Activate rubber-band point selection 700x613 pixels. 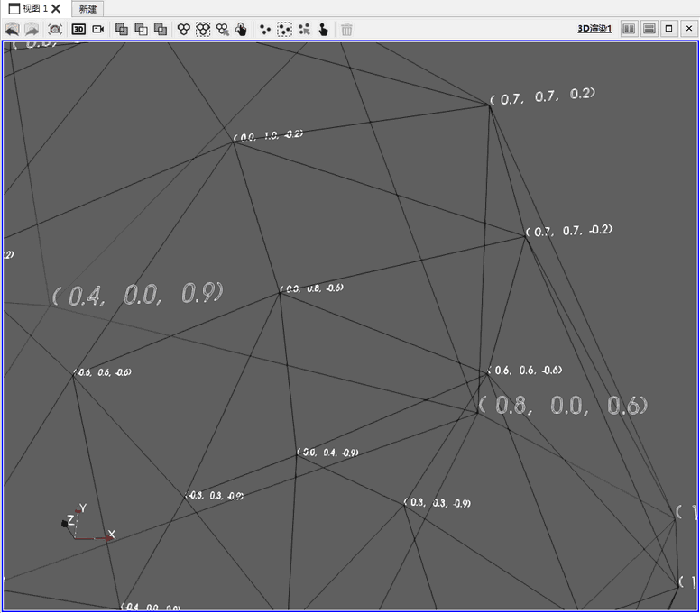coord(285,30)
